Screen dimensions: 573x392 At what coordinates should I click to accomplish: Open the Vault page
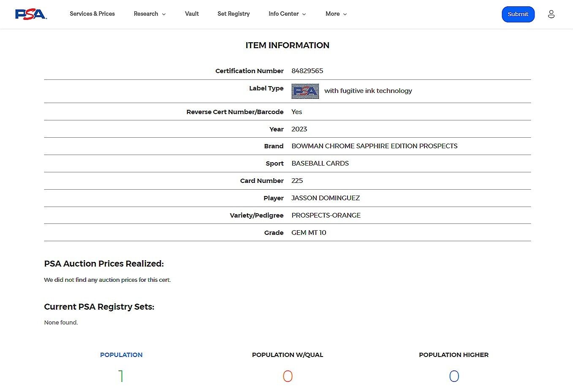click(x=192, y=14)
